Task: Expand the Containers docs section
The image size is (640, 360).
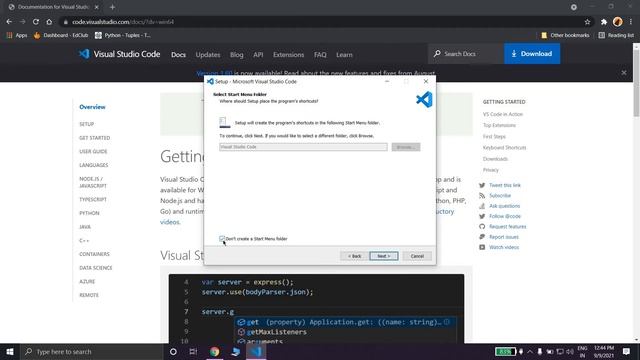Action: coord(94,254)
